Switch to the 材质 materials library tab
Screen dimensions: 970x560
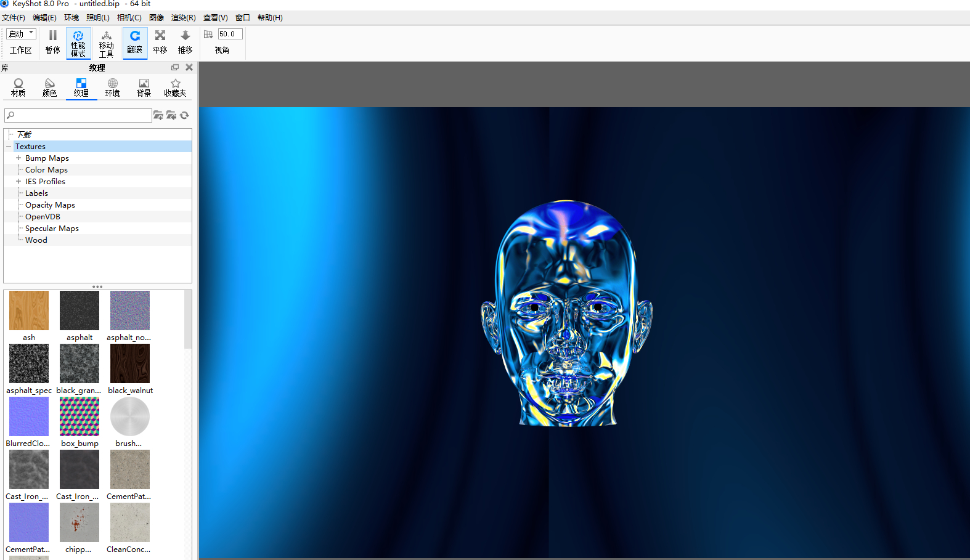point(18,88)
